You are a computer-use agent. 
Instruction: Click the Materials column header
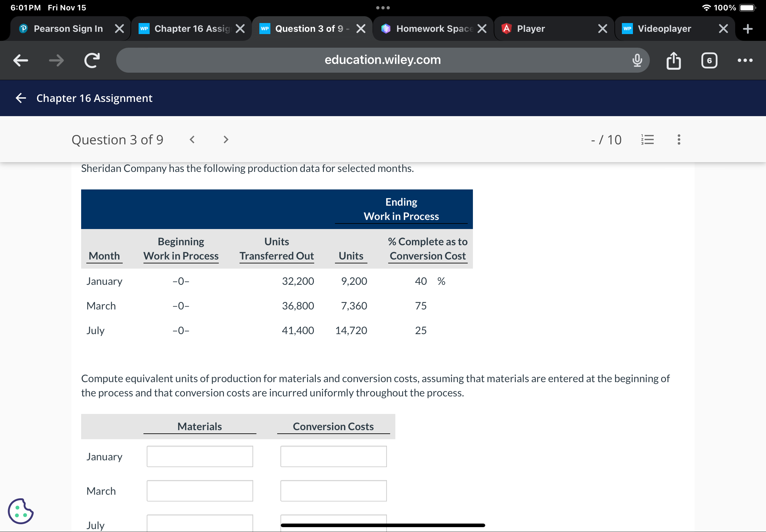coord(199,426)
